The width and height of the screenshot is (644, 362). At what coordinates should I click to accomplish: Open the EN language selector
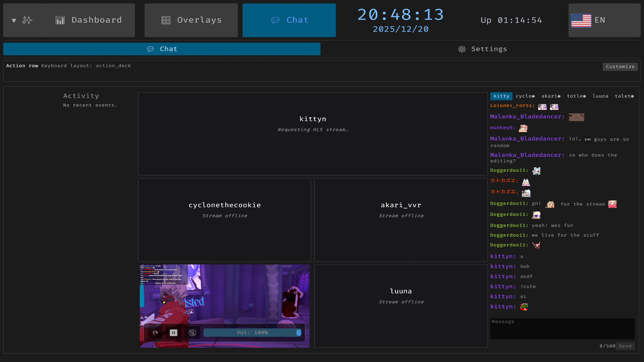point(600,20)
